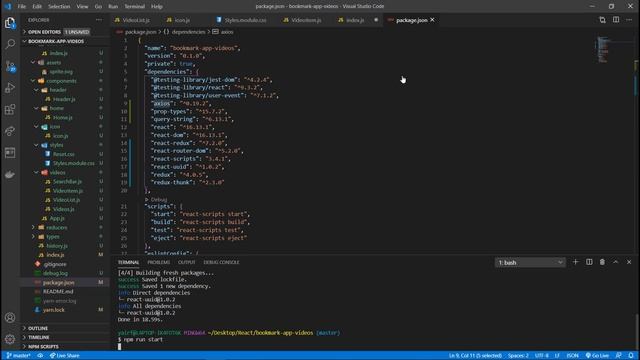This screenshot has height=360, width=640.
Task: Kill the terminal with trash icon
Action: pyautogui.click(x=602, y=262)
